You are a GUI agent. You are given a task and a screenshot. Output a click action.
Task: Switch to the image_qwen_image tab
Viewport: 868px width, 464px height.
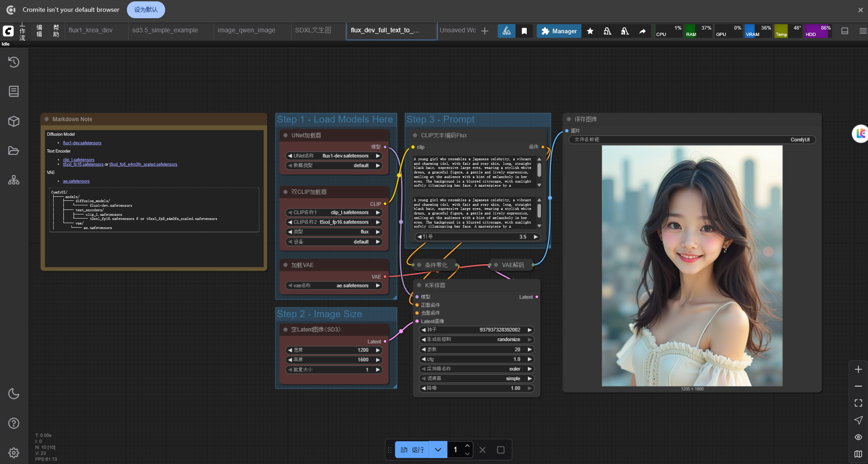[x=247, y=30]
